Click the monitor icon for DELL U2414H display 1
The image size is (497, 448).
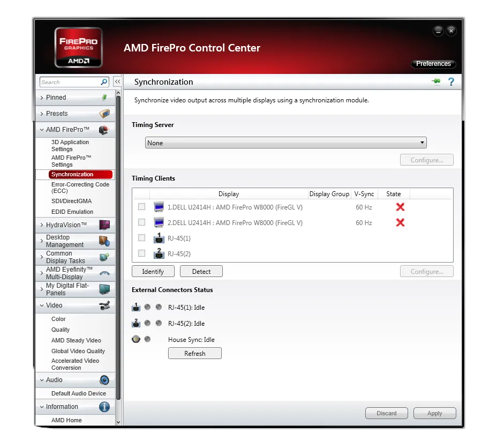(x=159, y=207)
